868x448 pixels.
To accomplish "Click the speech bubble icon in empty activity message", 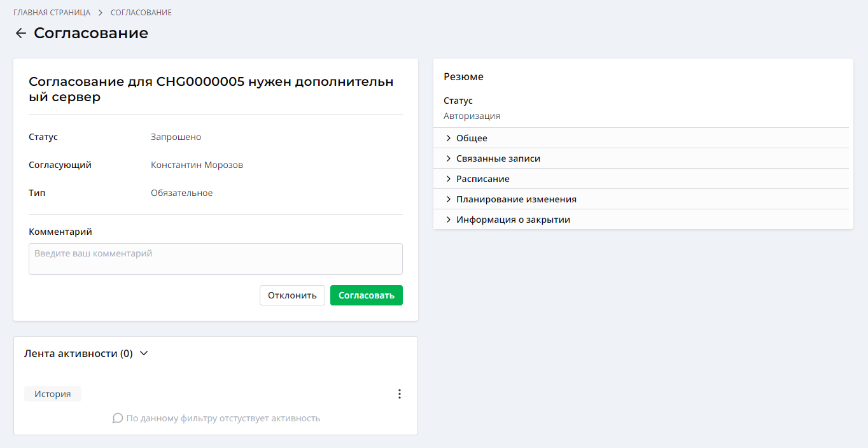I will pyautogui.click(x=117, y=418).
